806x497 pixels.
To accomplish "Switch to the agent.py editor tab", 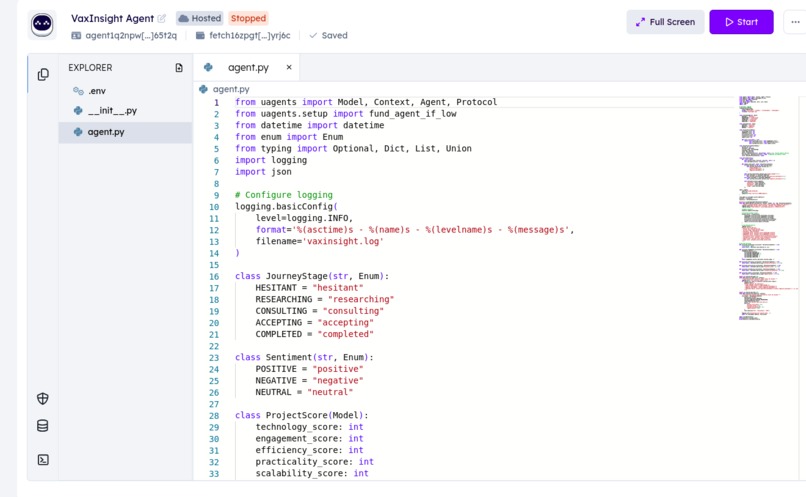I will [248, 67].
